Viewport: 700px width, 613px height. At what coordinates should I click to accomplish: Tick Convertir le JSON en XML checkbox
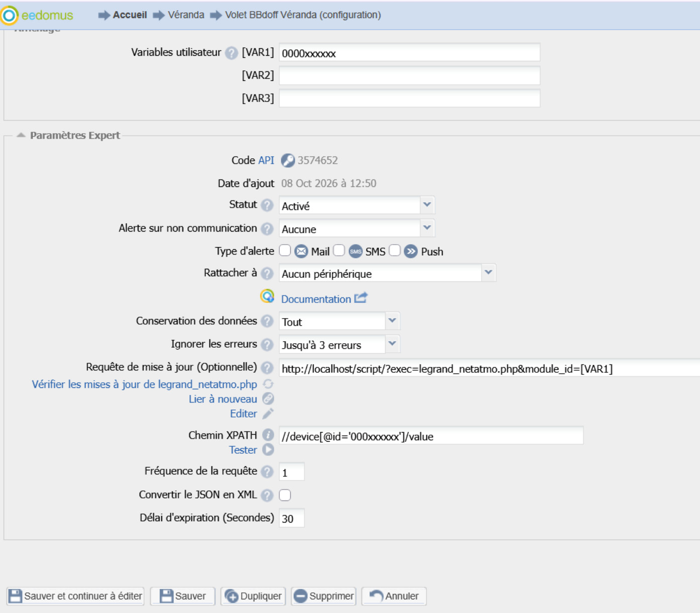285,495
